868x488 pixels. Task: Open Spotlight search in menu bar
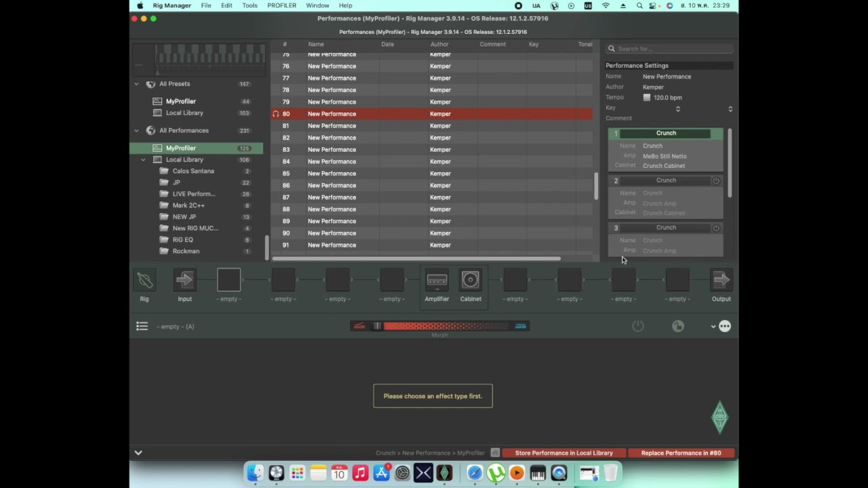click(639, 5)
